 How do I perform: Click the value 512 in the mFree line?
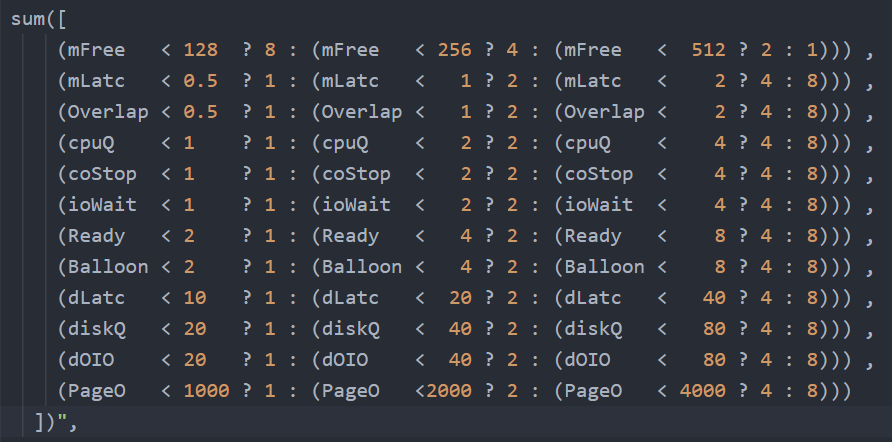[709, 50]
